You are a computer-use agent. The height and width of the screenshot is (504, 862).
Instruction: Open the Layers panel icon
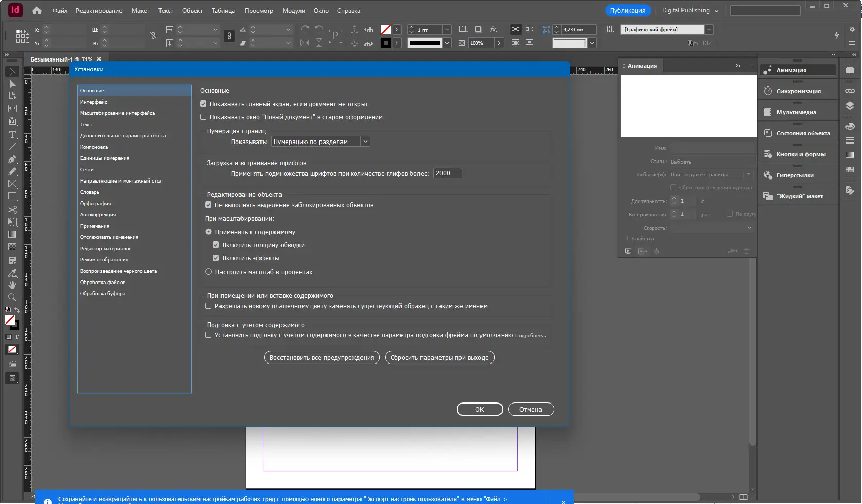click(850, 106)
